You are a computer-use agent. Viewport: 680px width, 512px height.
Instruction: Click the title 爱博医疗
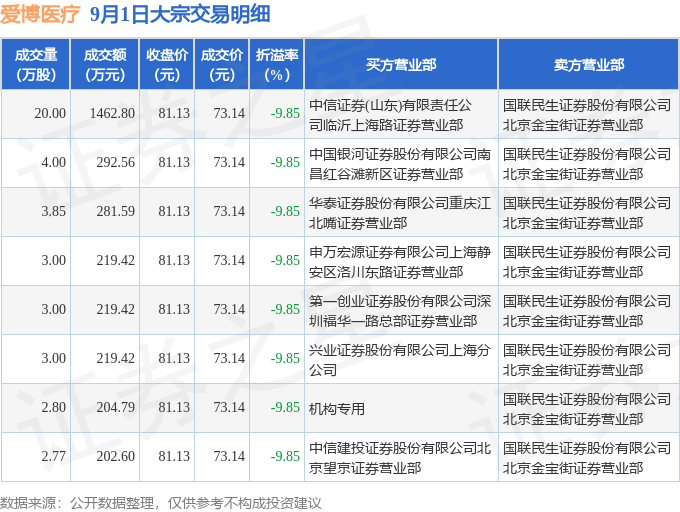(x=40, y=14)
